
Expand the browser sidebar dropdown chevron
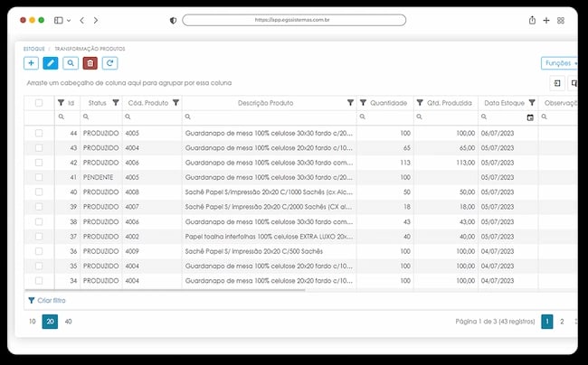(x=69, y=21)
